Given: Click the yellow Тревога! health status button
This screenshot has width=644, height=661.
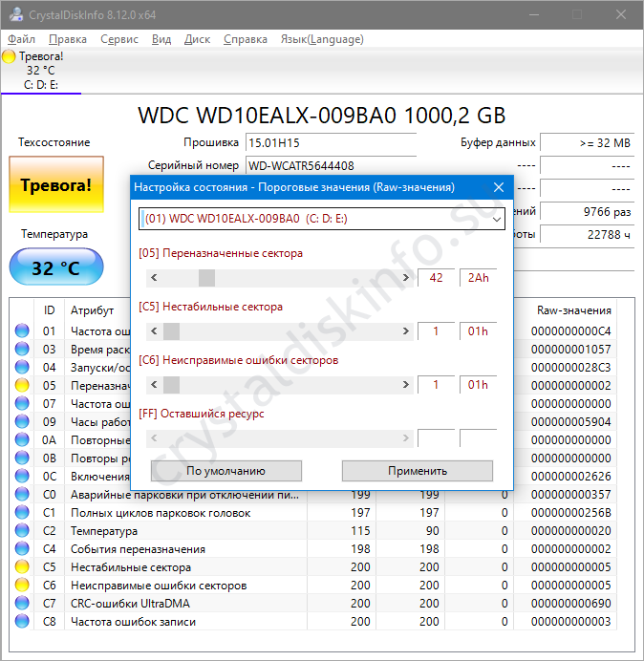Looking at the screenshot, I should click(56, 184).
